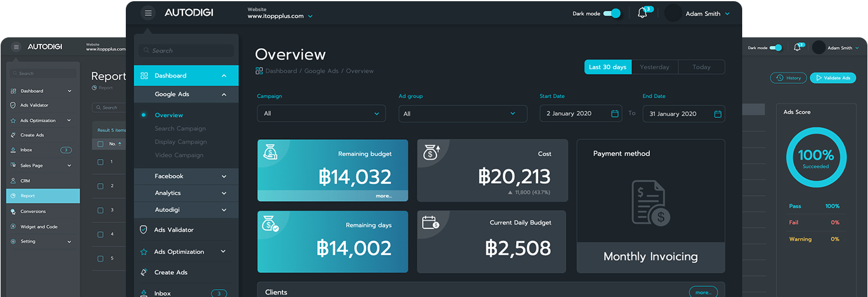Select Overview radio bullet in Google Ads submenu
This screenshot has width=868, height=297.
pos(143,114)
